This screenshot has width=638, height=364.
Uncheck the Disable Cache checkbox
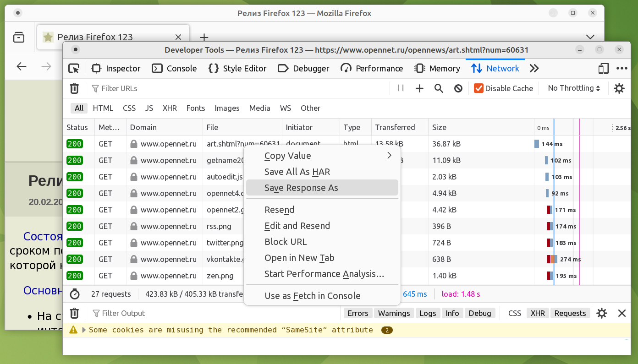[x=479, y=88]
